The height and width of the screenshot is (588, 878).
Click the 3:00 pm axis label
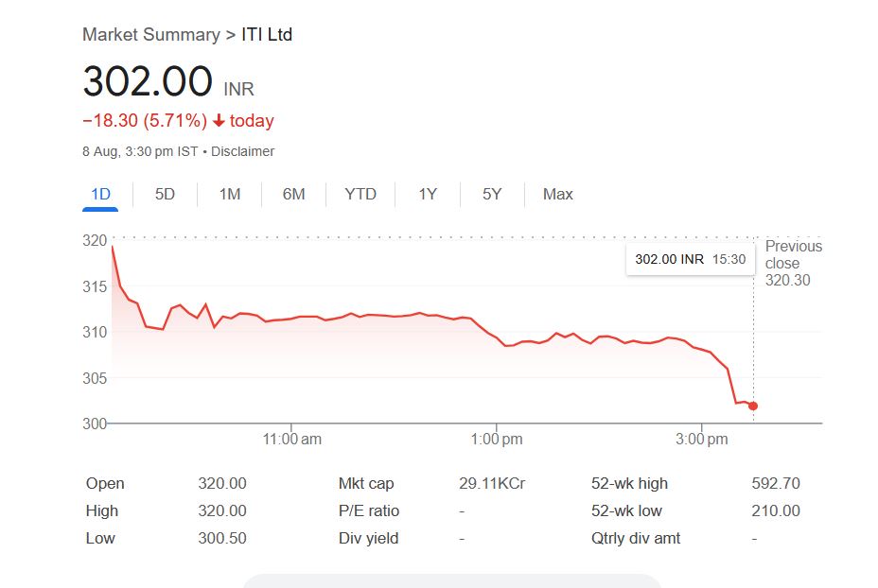[x=702, y=440]
